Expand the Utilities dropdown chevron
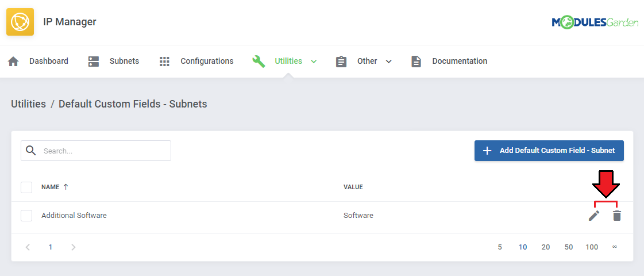Screen dimensions: 644x276 point(314,62)
